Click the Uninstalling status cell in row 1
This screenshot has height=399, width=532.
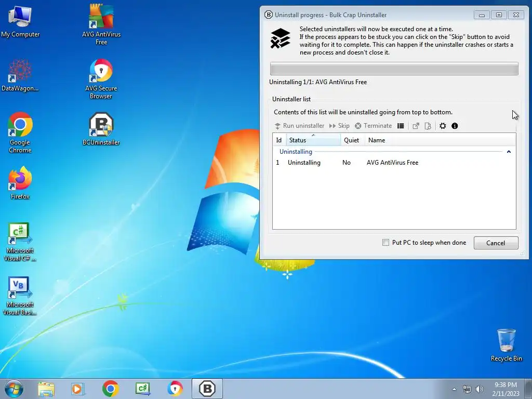(x=304, y=163)
